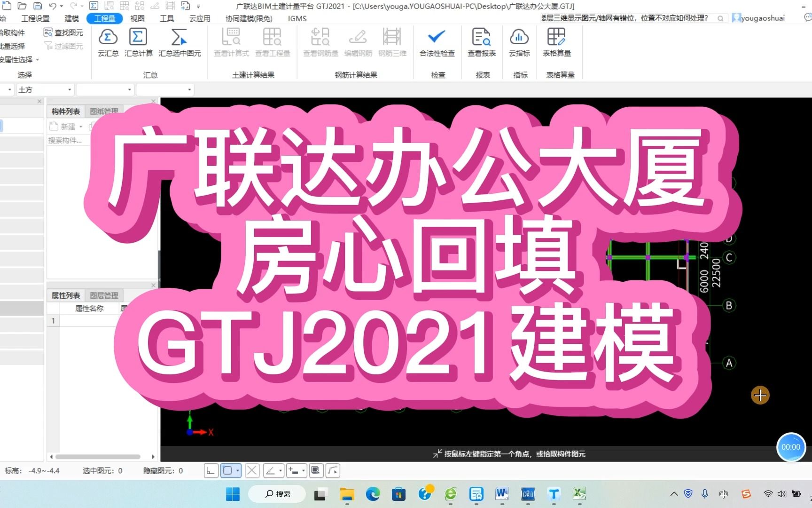Select the 构件列表 panel tab
812x508 pixels.
coord(66,111)
